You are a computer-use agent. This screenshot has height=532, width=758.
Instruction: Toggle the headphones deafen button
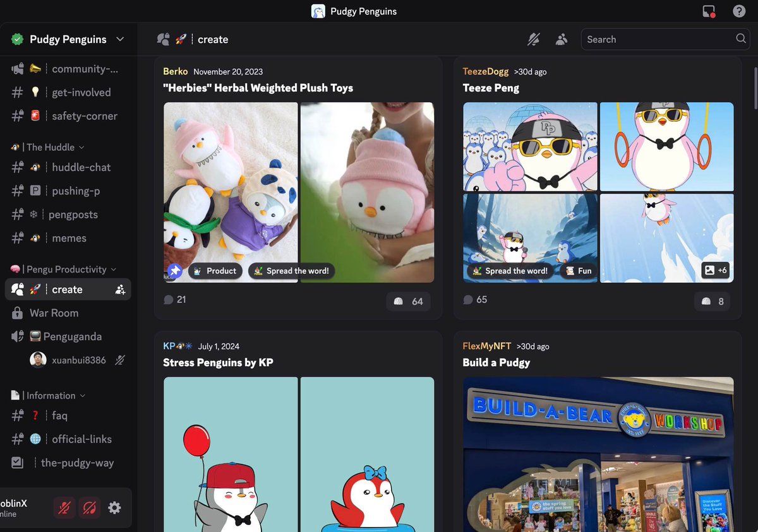point(89,507)
